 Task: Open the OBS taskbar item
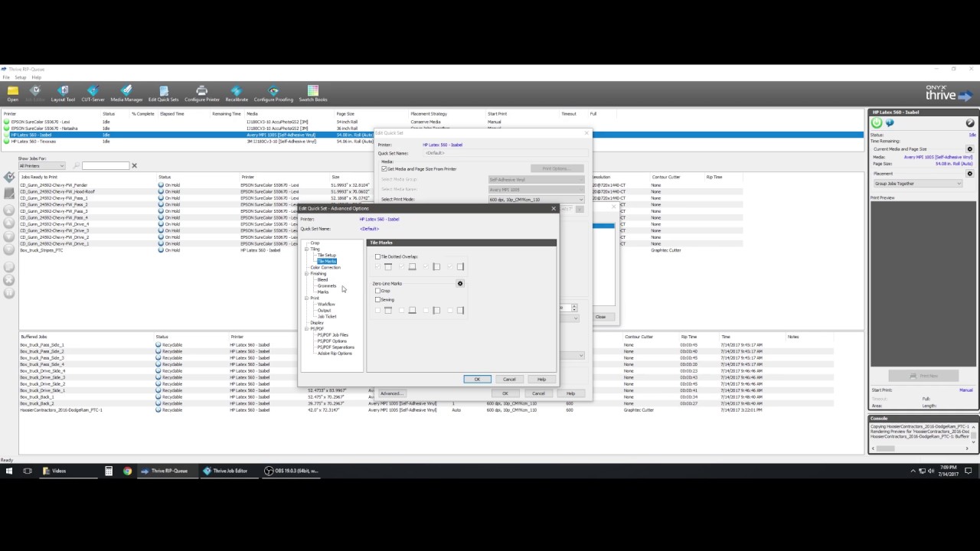tap(291, 471)
